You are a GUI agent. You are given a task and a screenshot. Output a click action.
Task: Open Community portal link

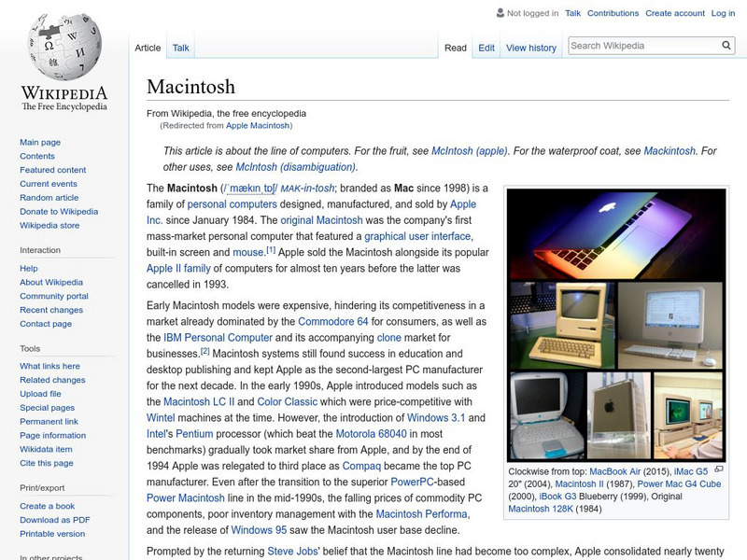[54, 296]
